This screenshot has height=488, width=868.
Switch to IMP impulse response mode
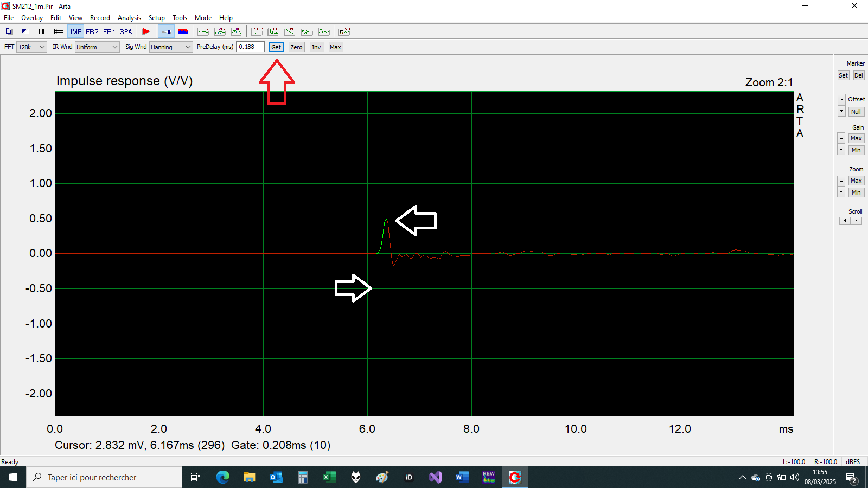(75, 31)
